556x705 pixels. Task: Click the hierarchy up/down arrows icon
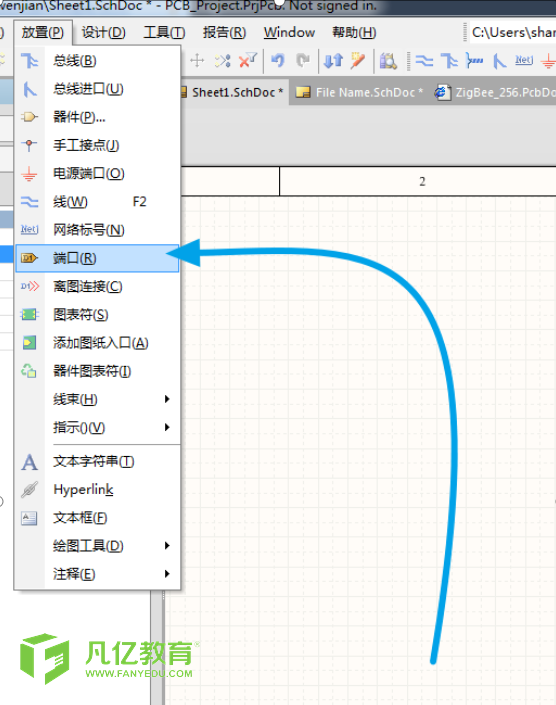[x=333, y=60]
